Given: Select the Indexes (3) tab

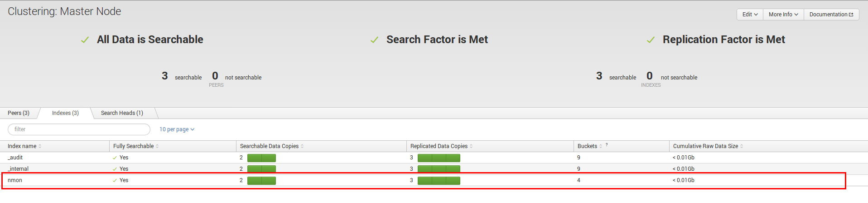Looking at the screenshot, I should 65,113.
